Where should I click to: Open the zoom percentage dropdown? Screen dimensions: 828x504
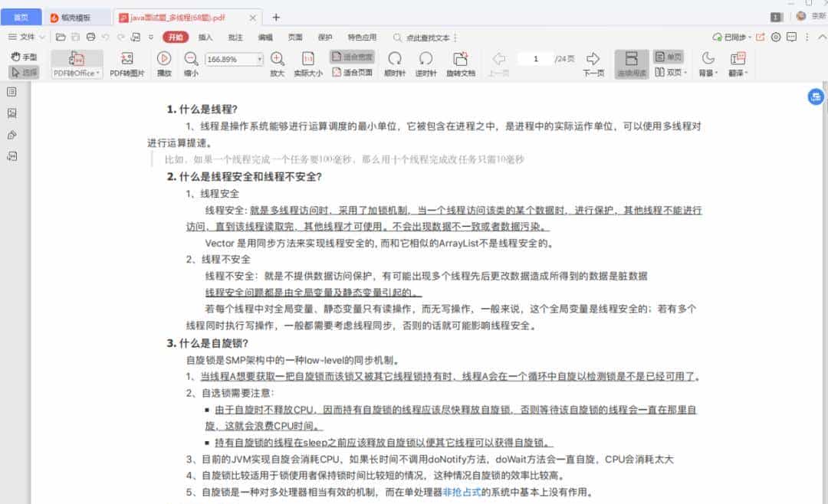coord(258,58)
